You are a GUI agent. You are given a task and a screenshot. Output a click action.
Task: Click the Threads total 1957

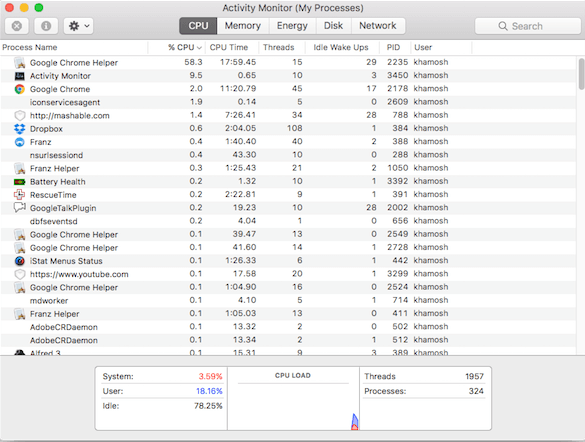click(474, 376)
